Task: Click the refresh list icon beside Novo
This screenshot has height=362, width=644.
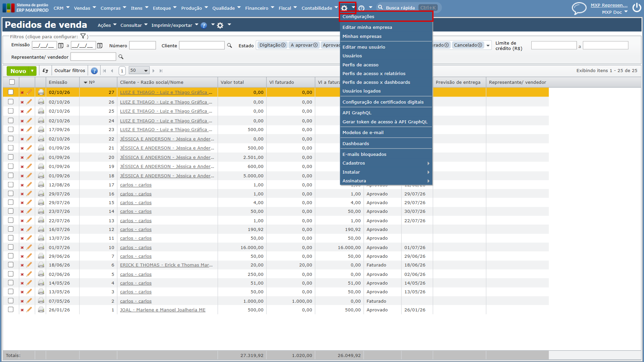Action: (45, 71)
